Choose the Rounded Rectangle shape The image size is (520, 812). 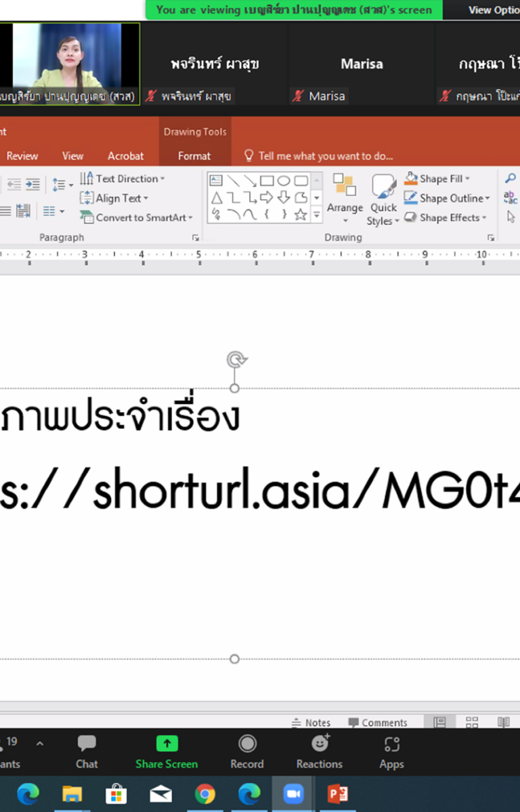[x=301, y=181]
